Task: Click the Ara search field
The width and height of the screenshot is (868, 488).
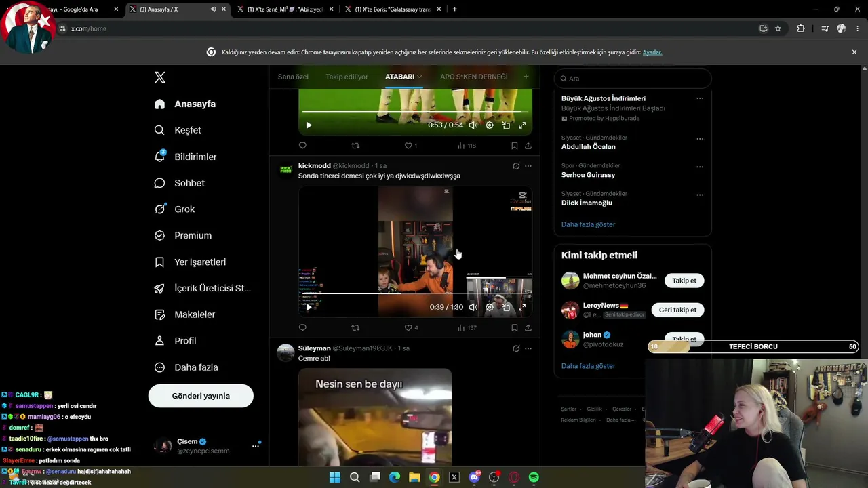Action: click(x=633, y=79)
